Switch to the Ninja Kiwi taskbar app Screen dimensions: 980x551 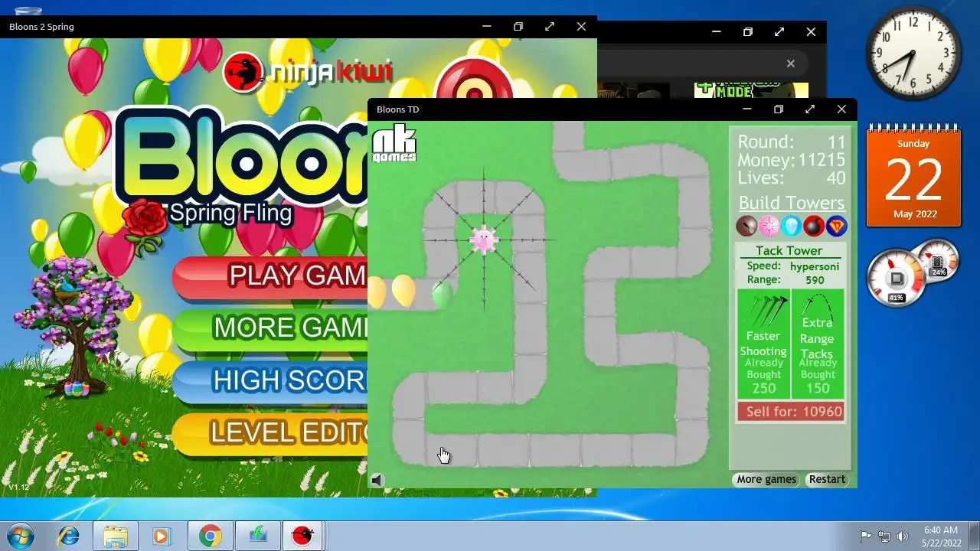[x=304, y=536]
